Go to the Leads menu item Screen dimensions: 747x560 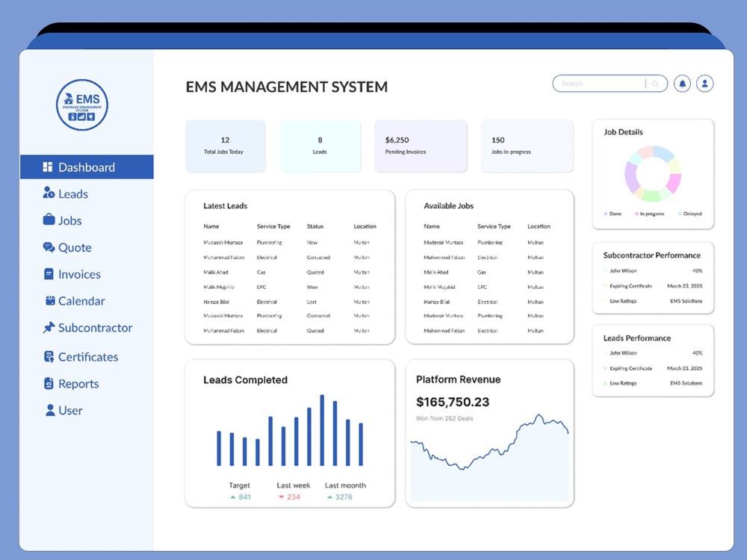point(73,194)
